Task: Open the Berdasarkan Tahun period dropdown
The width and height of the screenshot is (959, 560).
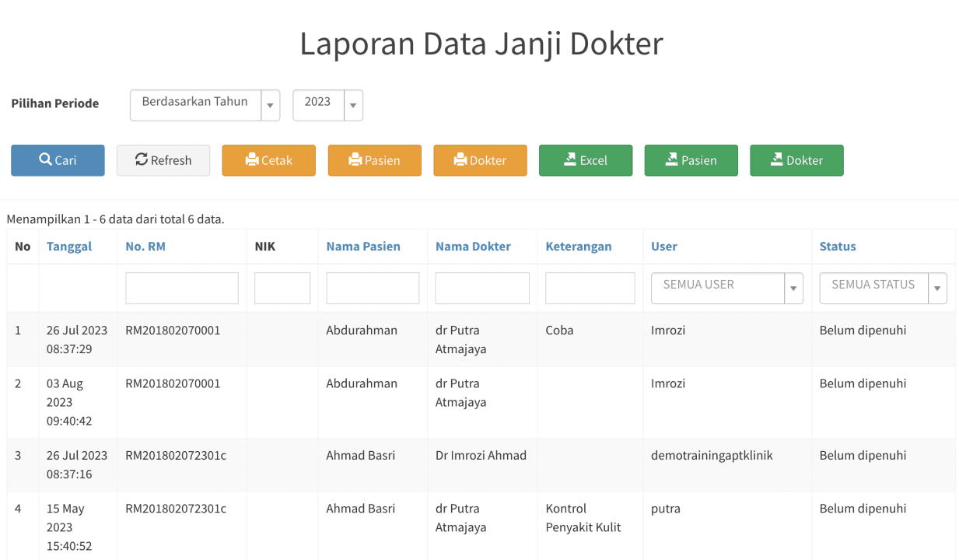Action: coord(205,105)
